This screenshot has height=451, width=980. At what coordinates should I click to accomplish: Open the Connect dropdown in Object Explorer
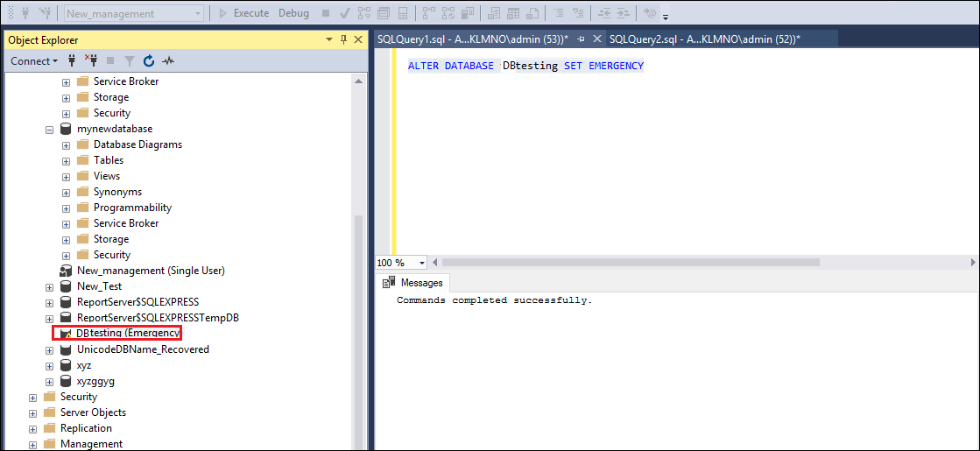click(34, 60)
